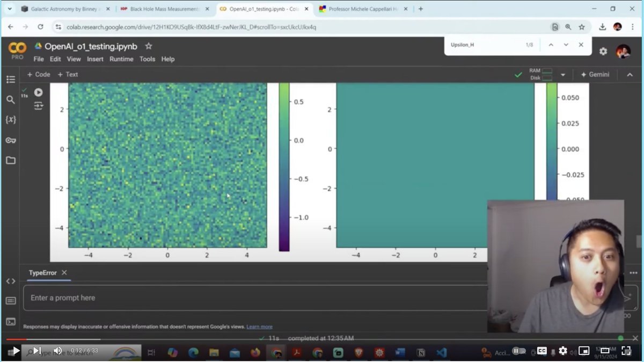Expand the RAM and Disk resources dropdown
The width and height of the screenshot is (644, 362).
coord(563,75)
